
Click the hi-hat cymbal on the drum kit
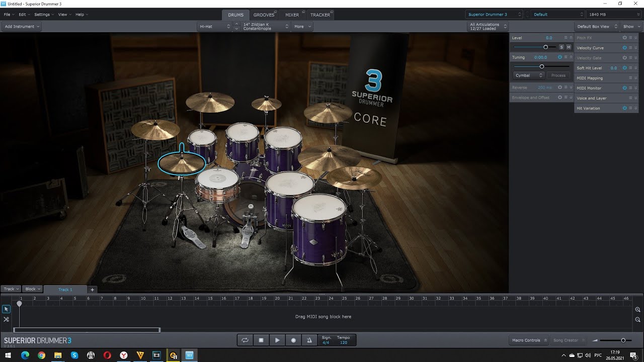coord(182,163)
